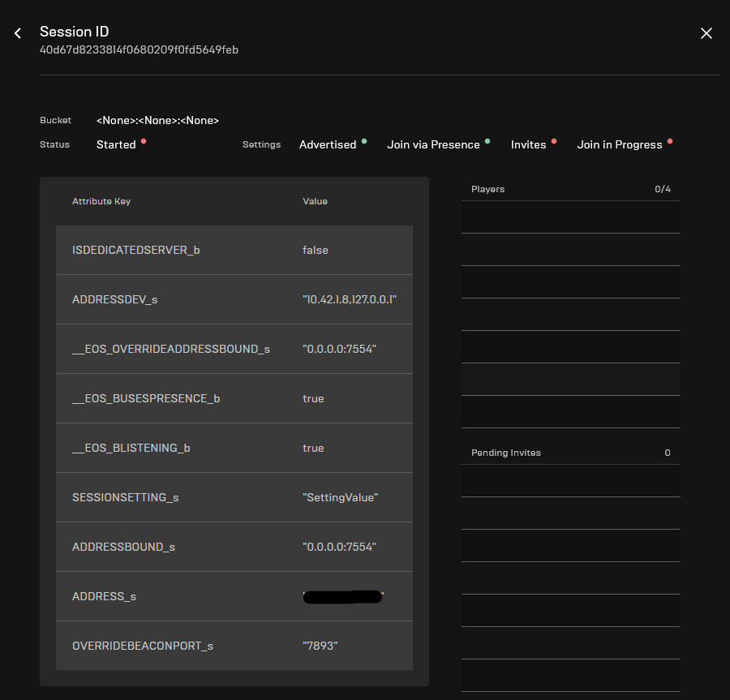Click the Pending Invites counter showing 0
Image resolution: width=730 pixels, height=700 pixels.
[666, 452]
